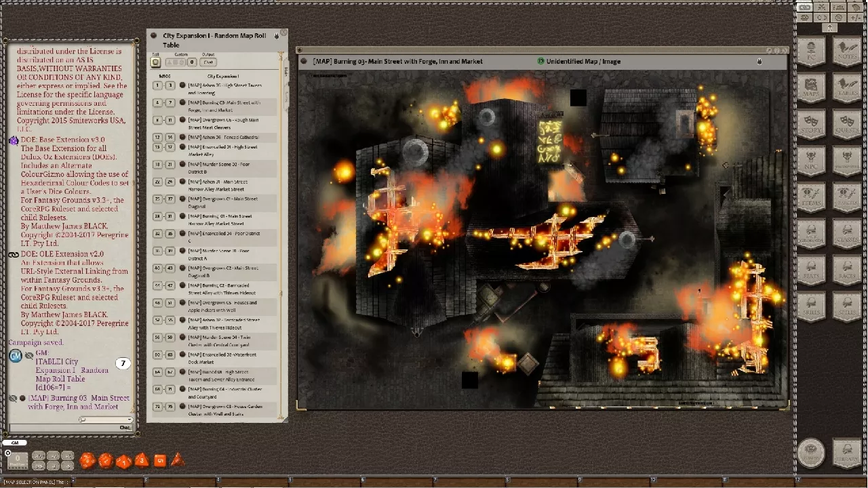Click the to-range cell '7' in Burning 03 row

170,103
